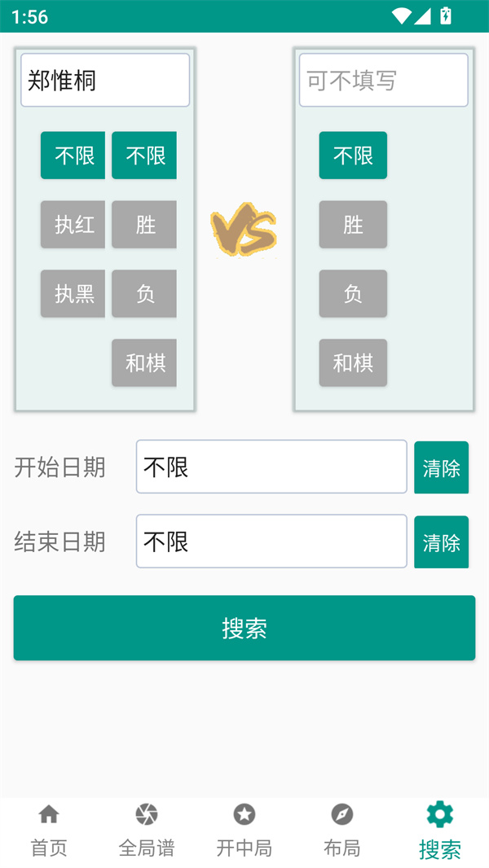489x868 pixels.
Task: Clear the 结束日期 with 清除 button
Action: (x=441, y=541)
